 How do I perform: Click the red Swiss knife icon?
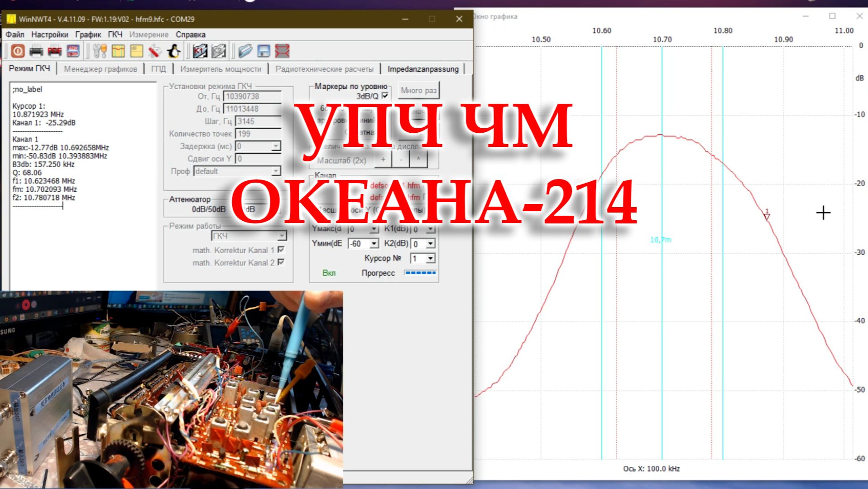pos(155,51)
